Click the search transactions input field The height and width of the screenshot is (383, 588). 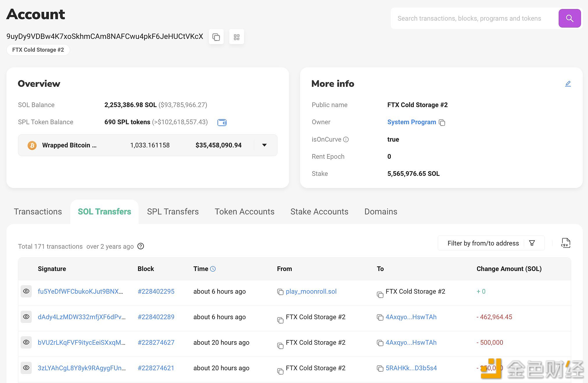coord(475,18)
